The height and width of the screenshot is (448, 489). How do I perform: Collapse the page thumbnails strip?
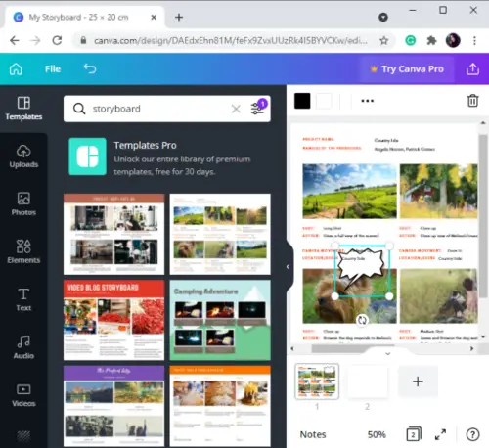(x=387, y=353)
